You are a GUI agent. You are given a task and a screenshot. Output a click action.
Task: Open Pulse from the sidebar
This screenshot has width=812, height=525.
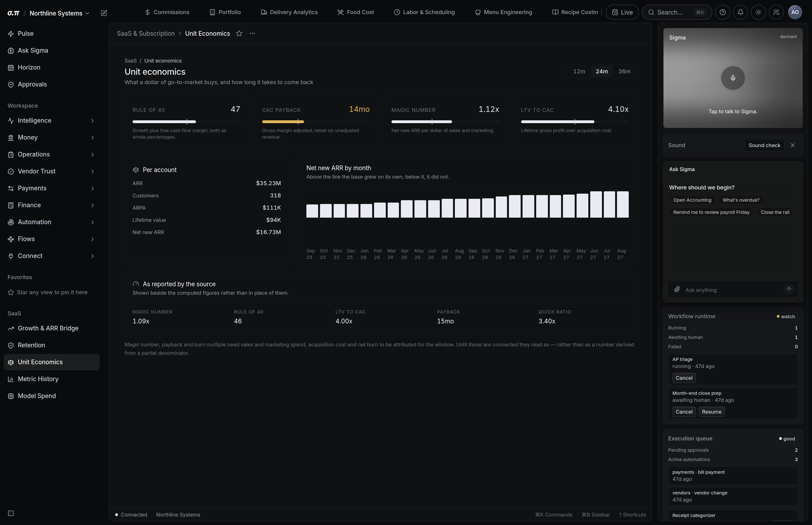click(52, 33)
